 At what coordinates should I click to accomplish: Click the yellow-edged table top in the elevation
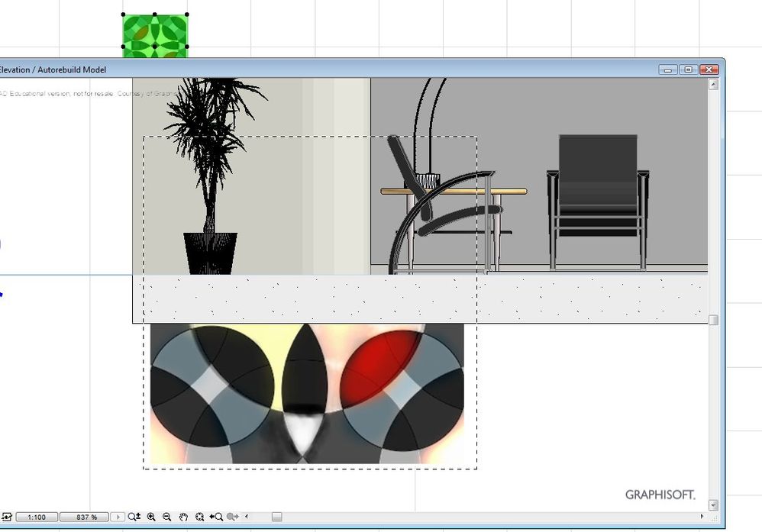tap(454, 192)
